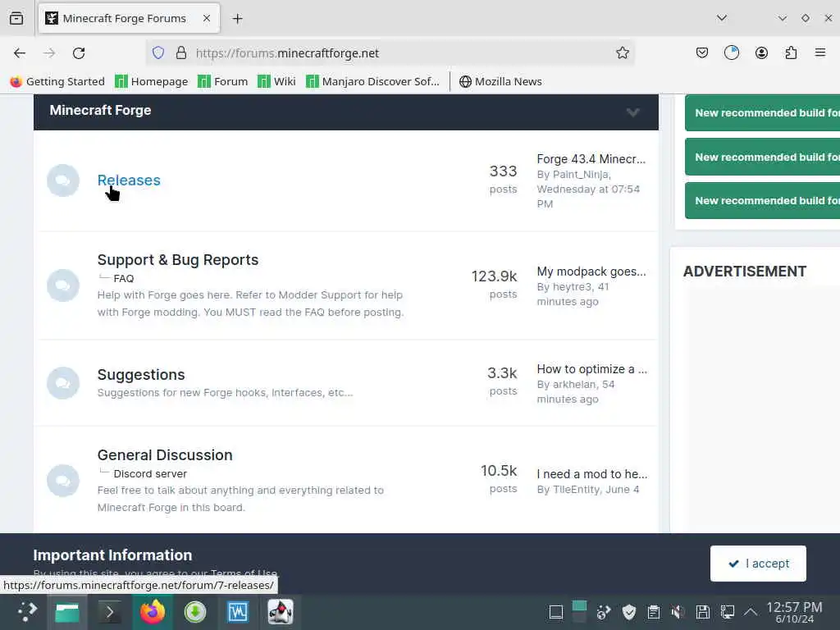The height and width of the screenshot is (630, 840).
Task: Open a new browser tab
Action: (237, 19)
